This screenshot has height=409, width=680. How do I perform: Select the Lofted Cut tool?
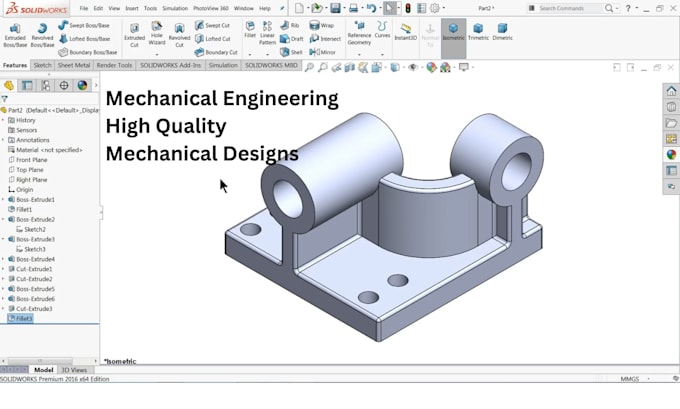click(212, 39)
